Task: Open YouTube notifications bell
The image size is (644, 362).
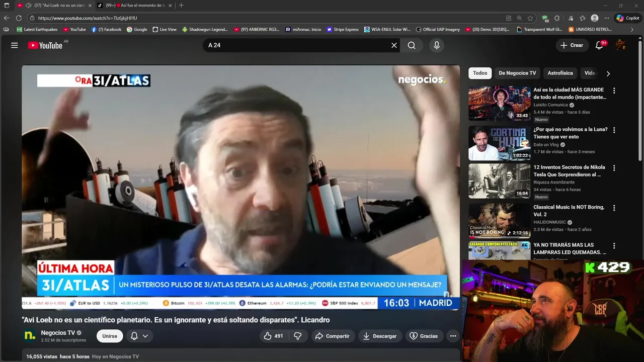Action: 599,45
